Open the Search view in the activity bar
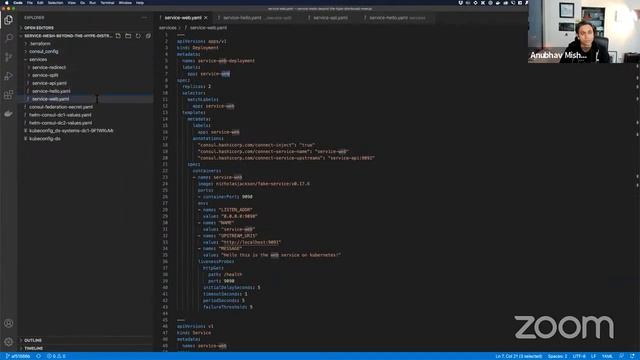Viewport: 640px width, 360px height. 8,38
